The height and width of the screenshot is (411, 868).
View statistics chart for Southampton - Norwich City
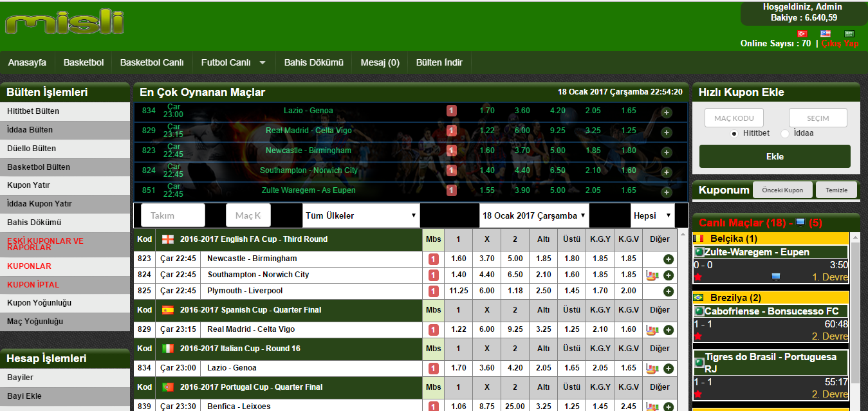point(652,275)
